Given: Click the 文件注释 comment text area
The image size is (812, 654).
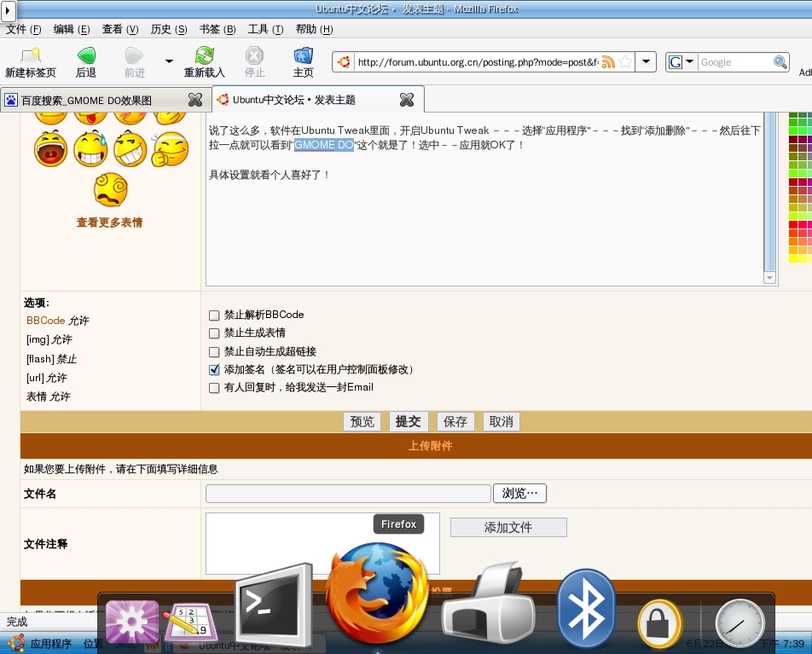Looking at the screenshot, I should pos(322,544).
